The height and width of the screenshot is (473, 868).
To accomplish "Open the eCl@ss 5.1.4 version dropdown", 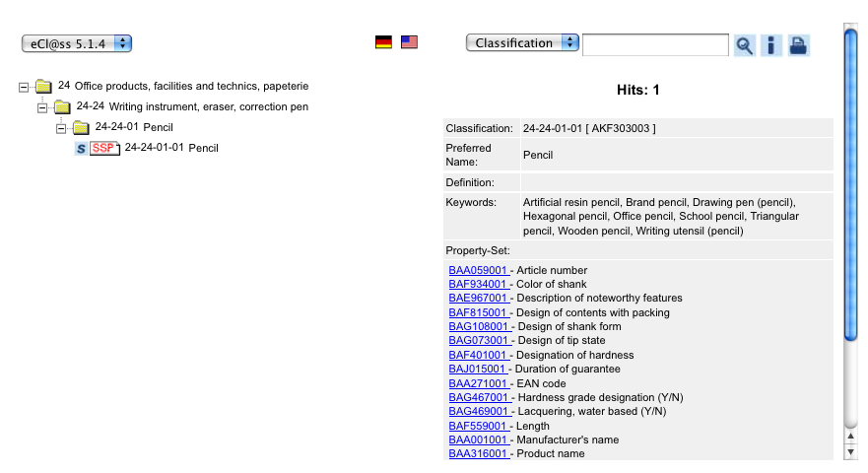I will [x=77, y=43].
